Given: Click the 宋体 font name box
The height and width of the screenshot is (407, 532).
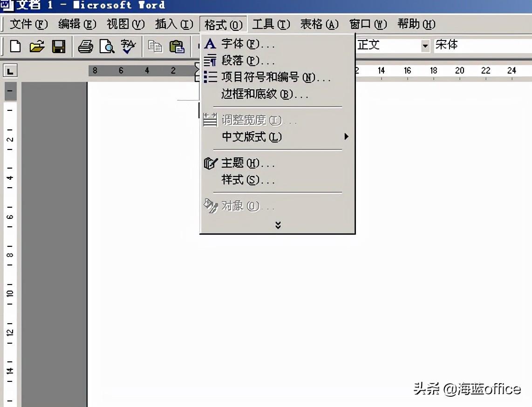Looking at the screenshot, I should (x=483, y=45).
